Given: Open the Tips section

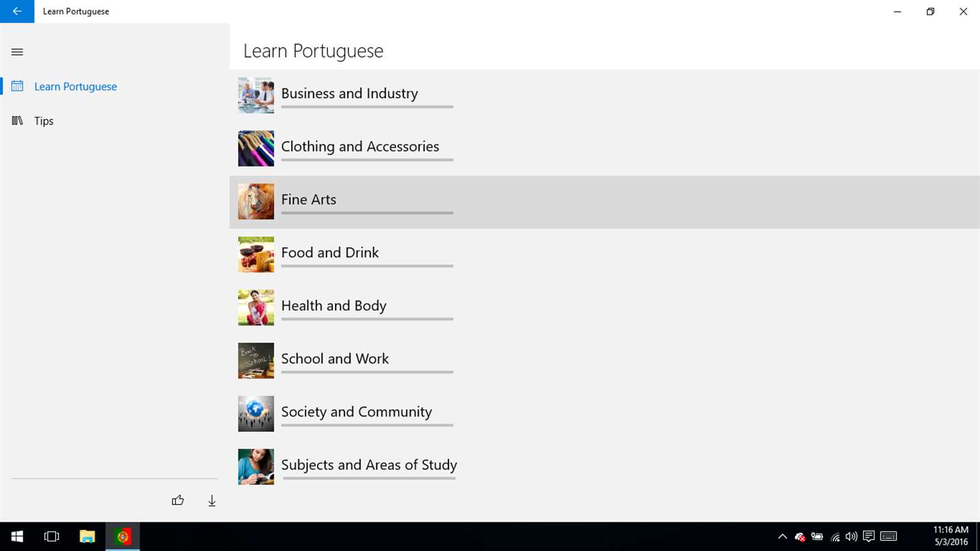Looking at the screenshot, I should (44, 121).
